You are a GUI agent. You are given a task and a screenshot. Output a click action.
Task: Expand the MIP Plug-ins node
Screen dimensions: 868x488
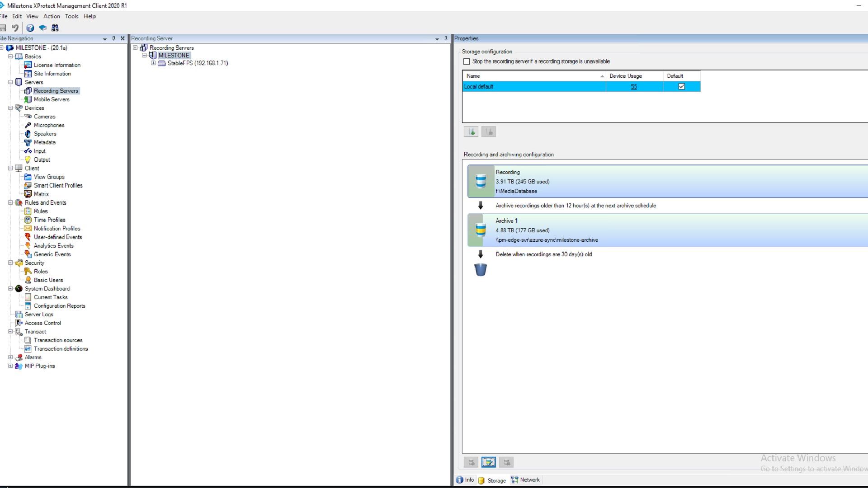10,366
